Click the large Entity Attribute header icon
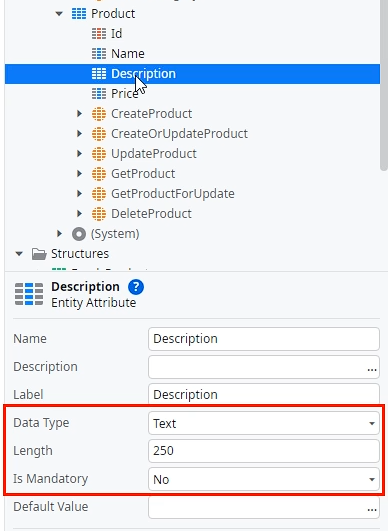 (29, 294)
